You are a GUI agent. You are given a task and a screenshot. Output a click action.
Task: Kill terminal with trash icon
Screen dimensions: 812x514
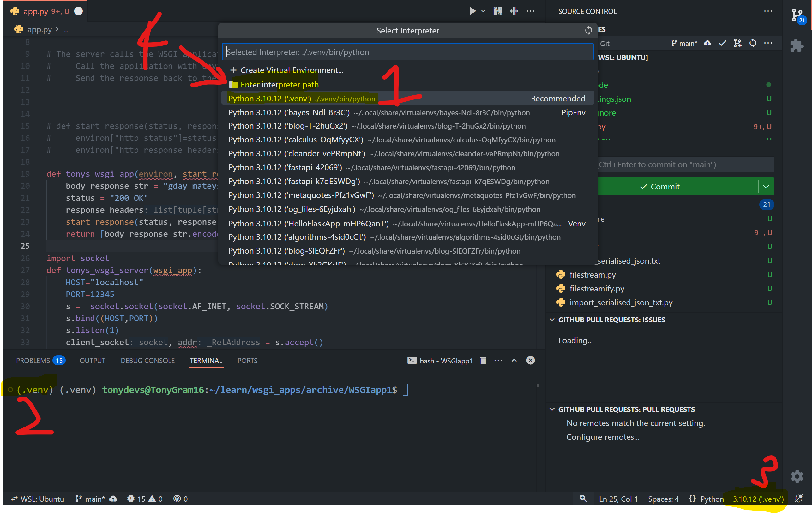click(x=483, y=361)
